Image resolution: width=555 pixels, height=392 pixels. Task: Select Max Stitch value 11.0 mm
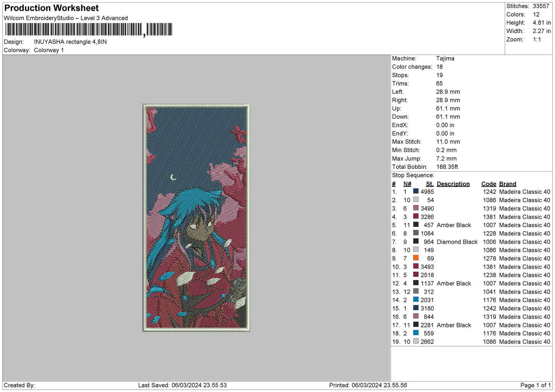[x=448, y=142]
